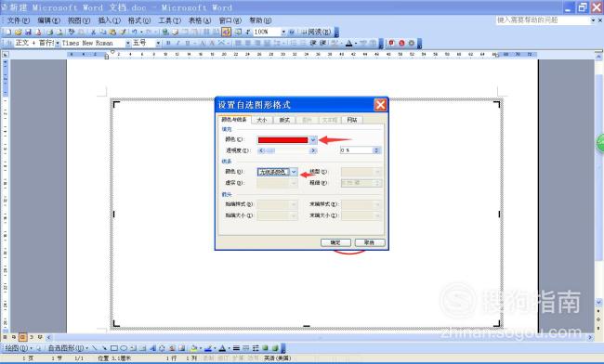
Task: Click the Italic formatting icon
Action: [x=178, y=43]
